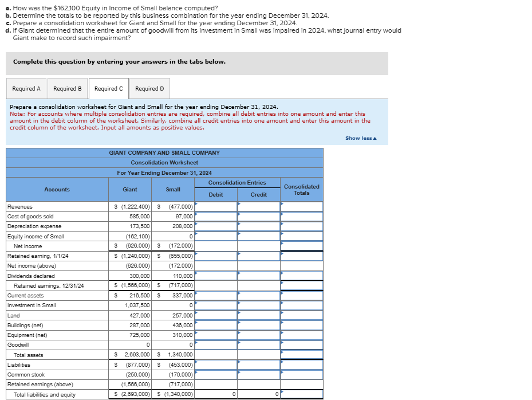532x400 pixels.
Task: Switch to the Required A tab
Action: coord(26,88)
